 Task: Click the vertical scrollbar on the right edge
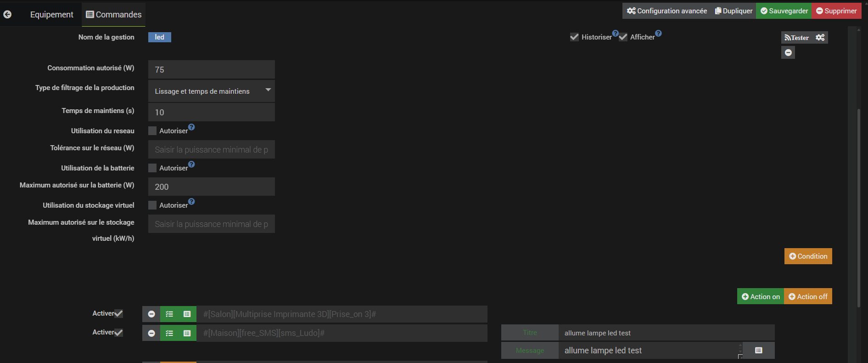click(x=859, y=208)
